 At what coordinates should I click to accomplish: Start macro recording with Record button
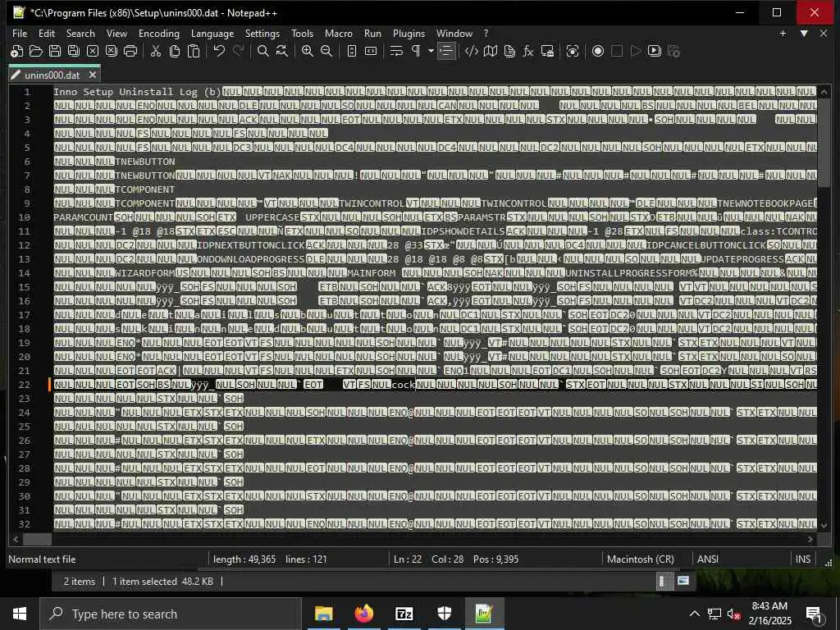598,52
